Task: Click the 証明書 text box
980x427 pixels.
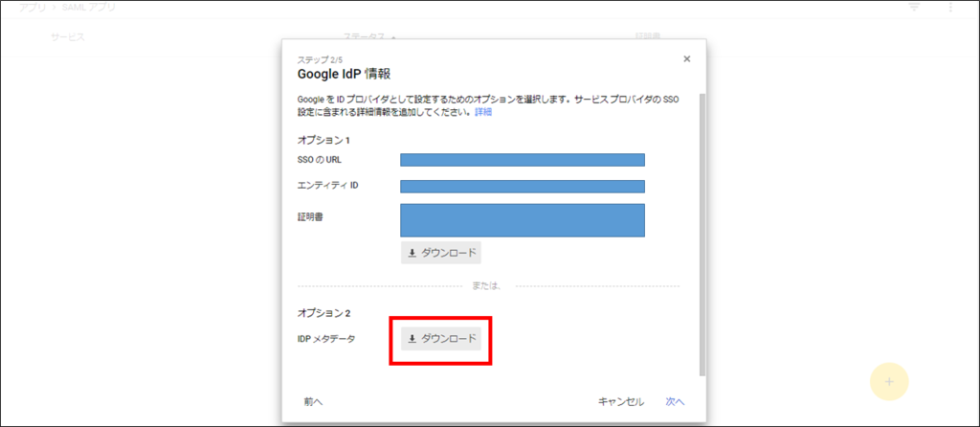Action: (x=523, y=220)
